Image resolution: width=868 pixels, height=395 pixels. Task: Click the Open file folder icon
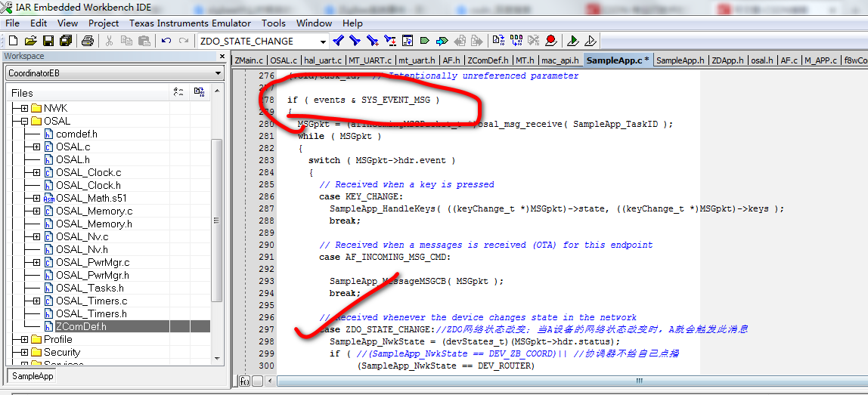click(x=30, y=41)
